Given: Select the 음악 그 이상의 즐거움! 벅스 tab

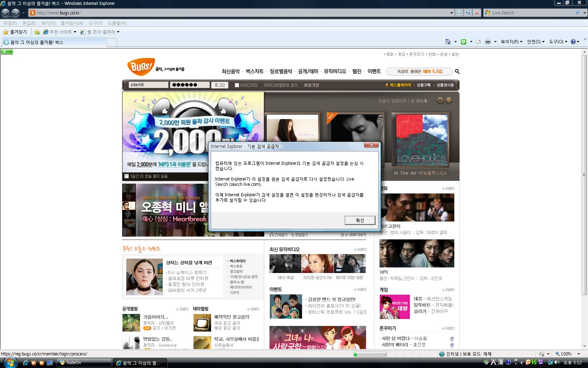Looking at the screenshot, I should click(54, 42).
